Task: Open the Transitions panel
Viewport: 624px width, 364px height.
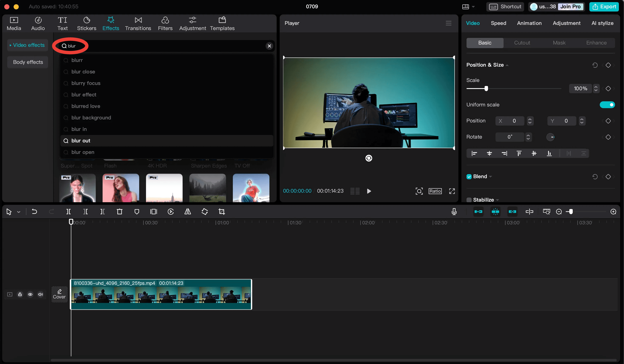Action: click(x=138, y=24)
